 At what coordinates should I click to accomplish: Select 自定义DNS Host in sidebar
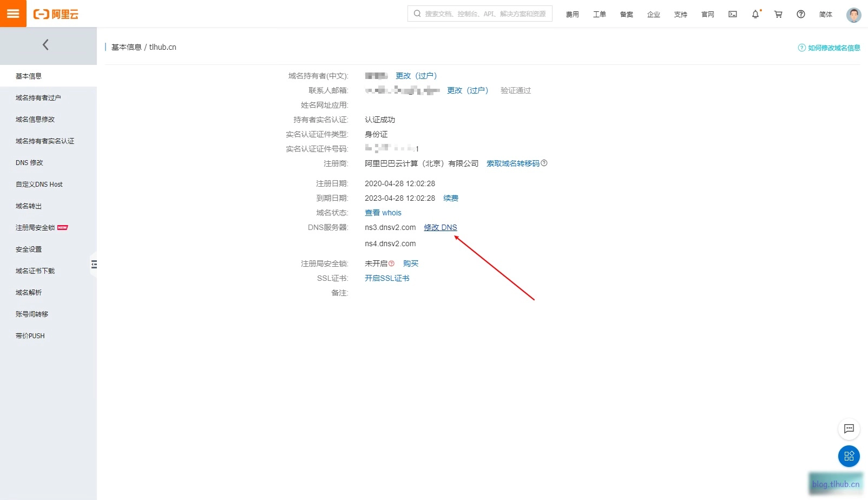pos(48,184)
